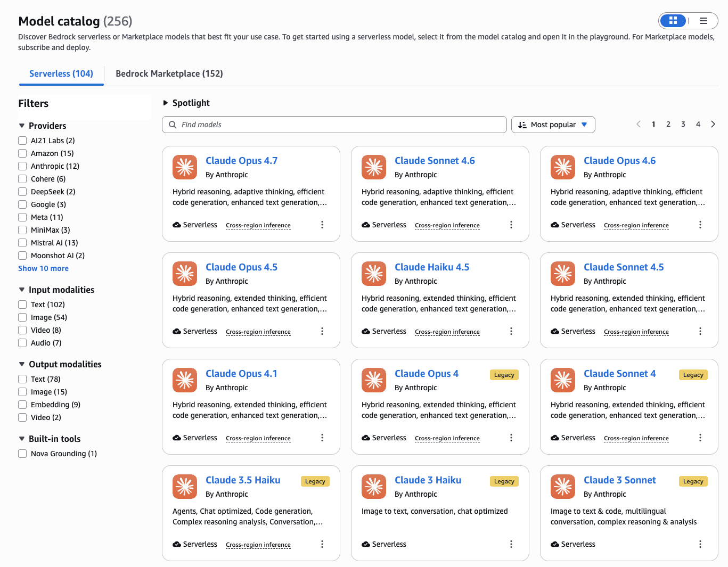Go to the previous page of models
Screen dimensions: 728x567
pyautogui.click(x=639, y=124)
